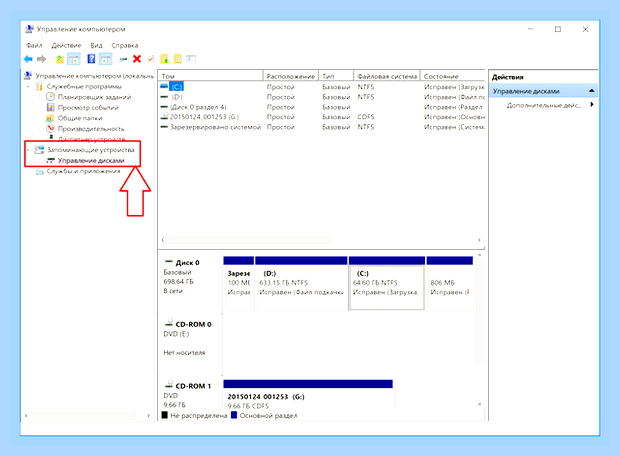The image size is (620, 456).
Task: Select Планировщик заданий in the tree
Action: [94, 97]
